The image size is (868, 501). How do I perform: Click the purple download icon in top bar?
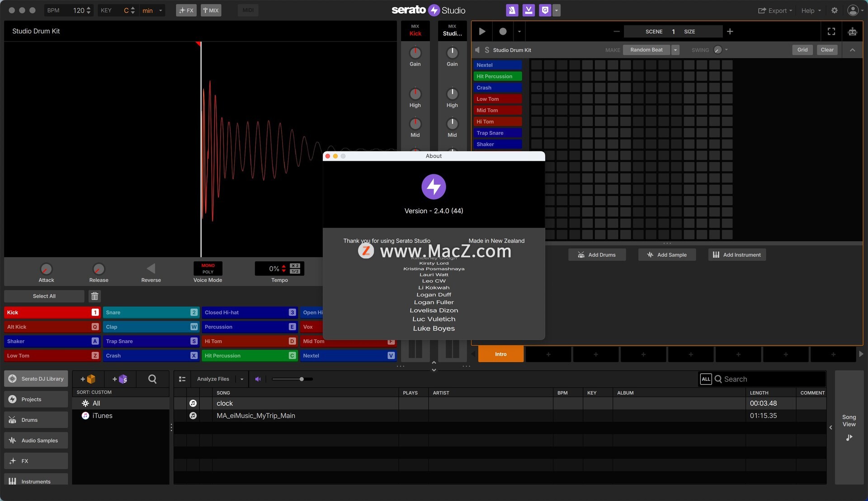[x=528, y=10]
